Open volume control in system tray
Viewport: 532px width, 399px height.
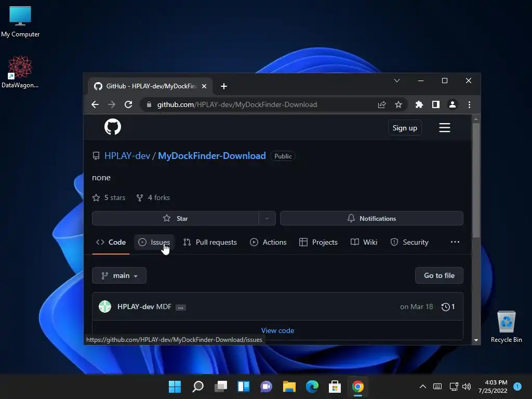tap(467, 387)
